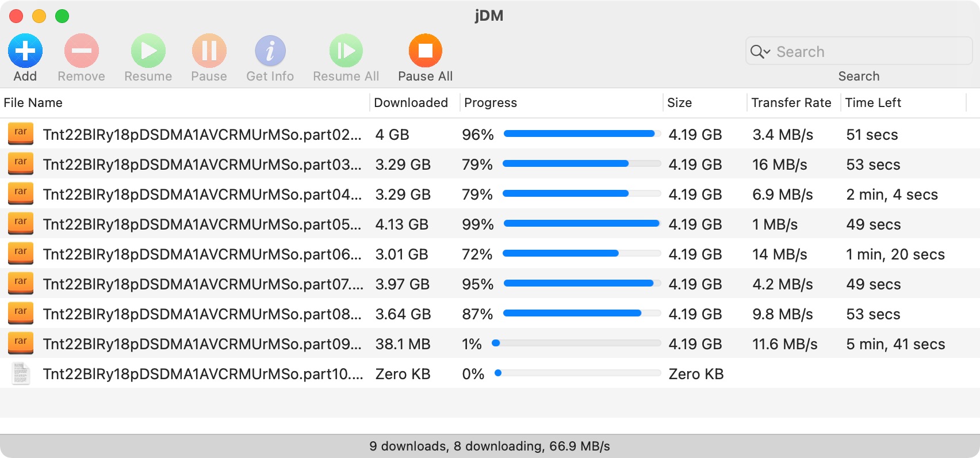The width and height of the screenshot is (980, 458).
Task: Select the part08 file name
Action: tap(202, 314)
